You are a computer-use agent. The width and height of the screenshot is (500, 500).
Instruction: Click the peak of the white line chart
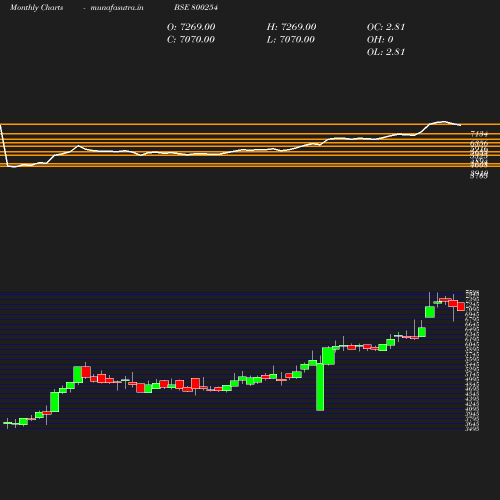tap(443, 121)
